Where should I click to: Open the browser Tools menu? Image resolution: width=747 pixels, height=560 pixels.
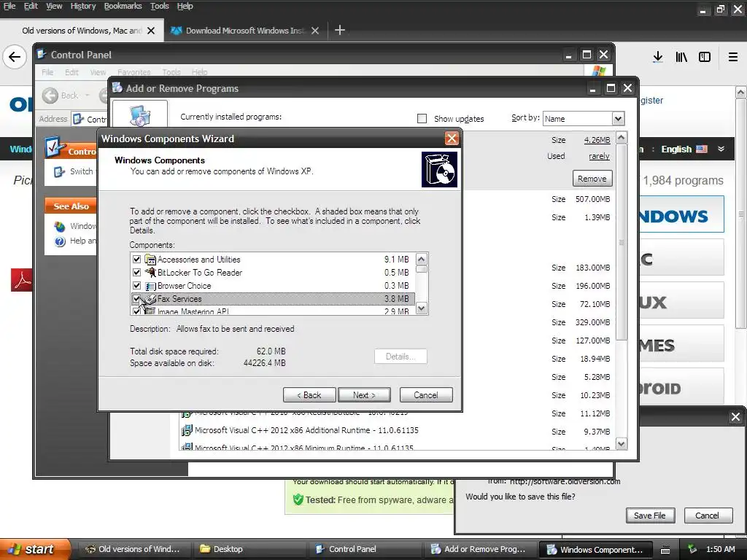(x=160, y=6)
